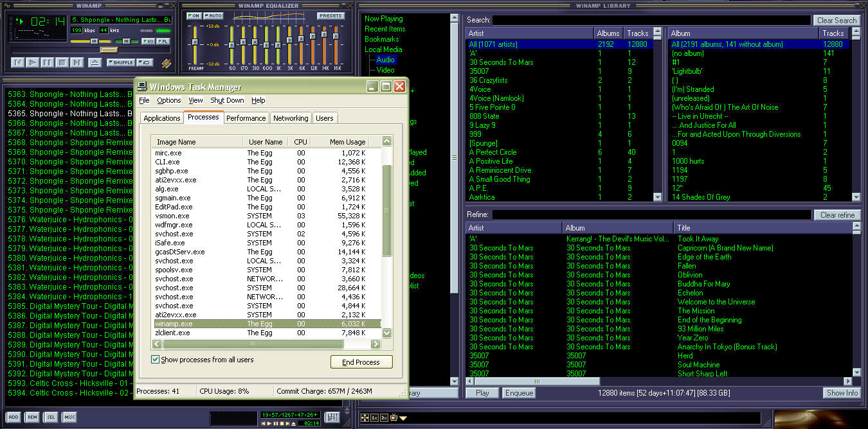868x429 pixels.
Task: Toggle the PL playlist button in Winamp
Action: click(x=163, y=41)
